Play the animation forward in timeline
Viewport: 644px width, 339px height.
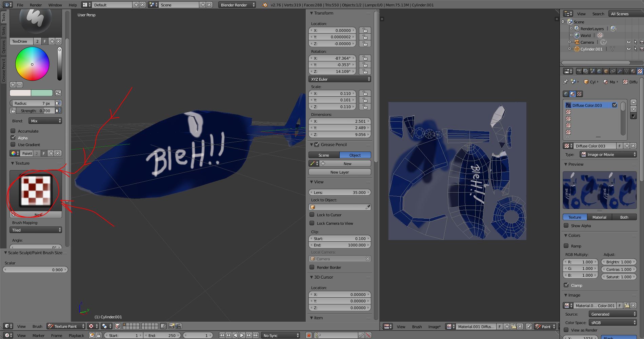[242, 335]
